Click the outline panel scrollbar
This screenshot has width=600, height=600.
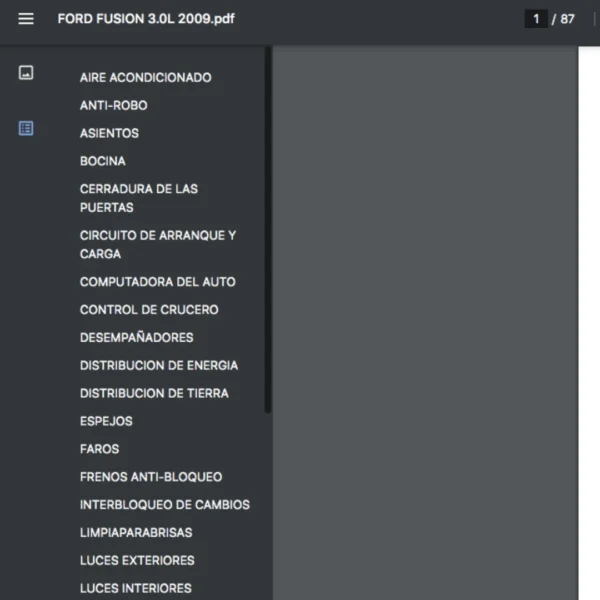pos(268,230)
